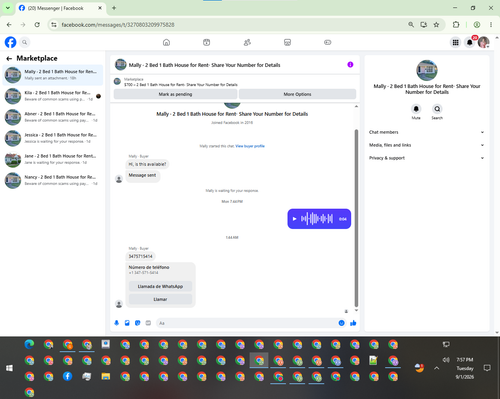Open the Chrome three-dot menu
The height and width of the screenshot is (399, 500).
pyautogui.click(x=491, y=25)
